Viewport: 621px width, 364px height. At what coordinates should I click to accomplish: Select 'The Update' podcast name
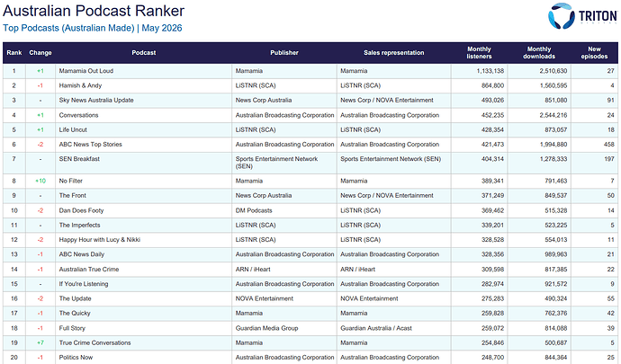click(76, 298)
